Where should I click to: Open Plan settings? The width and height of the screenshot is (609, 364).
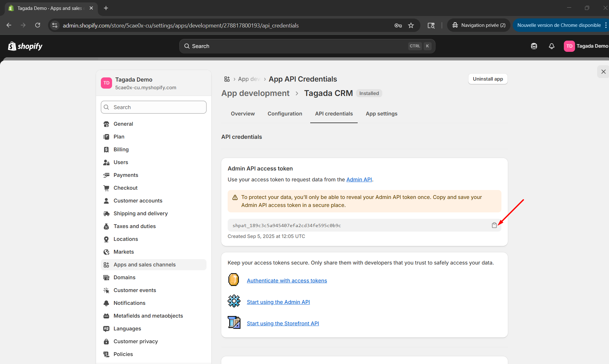(x=154, y=137)
